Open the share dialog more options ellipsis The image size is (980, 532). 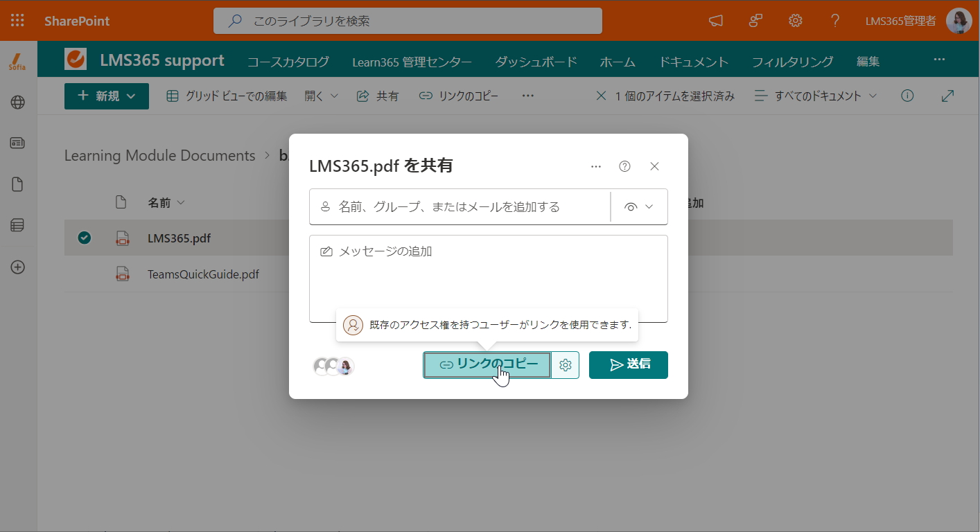coord(596,166)
